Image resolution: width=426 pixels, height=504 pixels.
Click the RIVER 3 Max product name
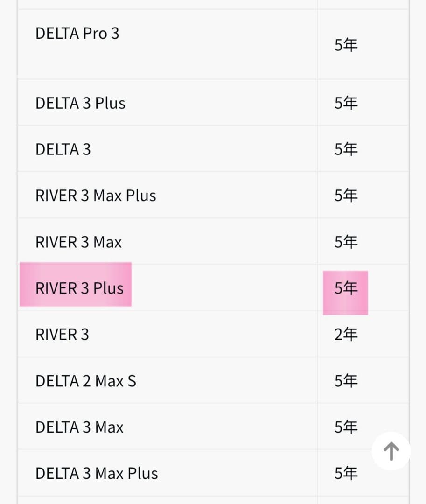[x=78, y=242]
